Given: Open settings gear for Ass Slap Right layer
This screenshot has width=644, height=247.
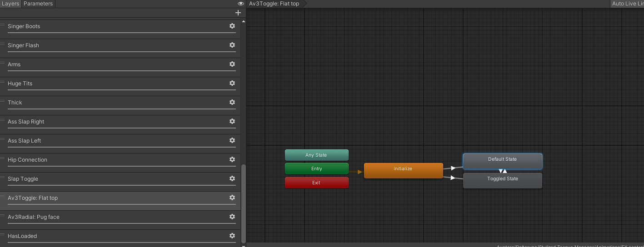Looking at the screenshot, I should click(232, 121).
